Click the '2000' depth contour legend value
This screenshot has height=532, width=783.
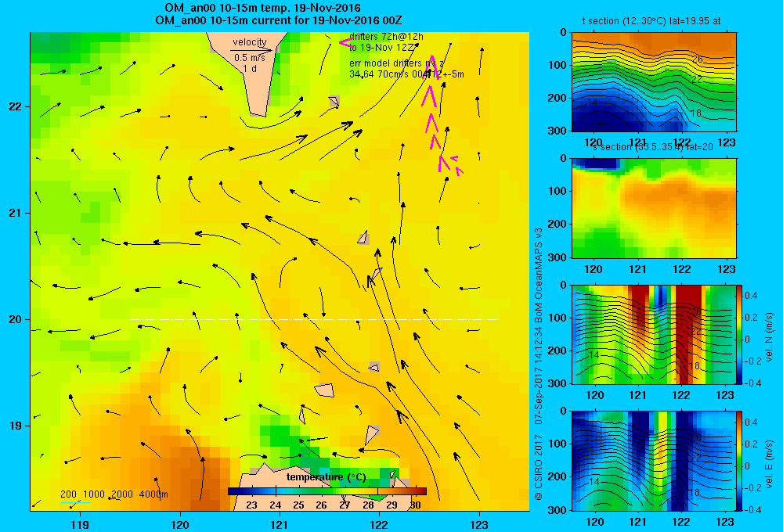(x=122, y=494)
